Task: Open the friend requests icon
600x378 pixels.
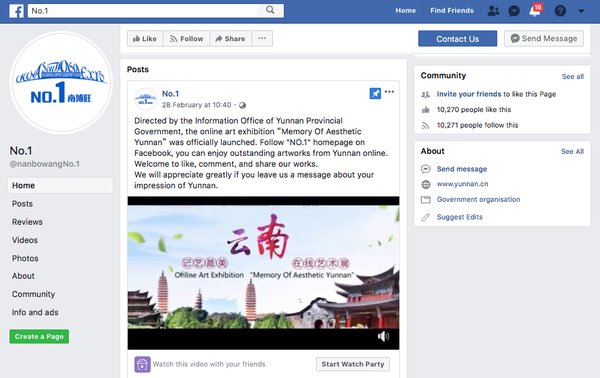Action: tap(493, 11)
